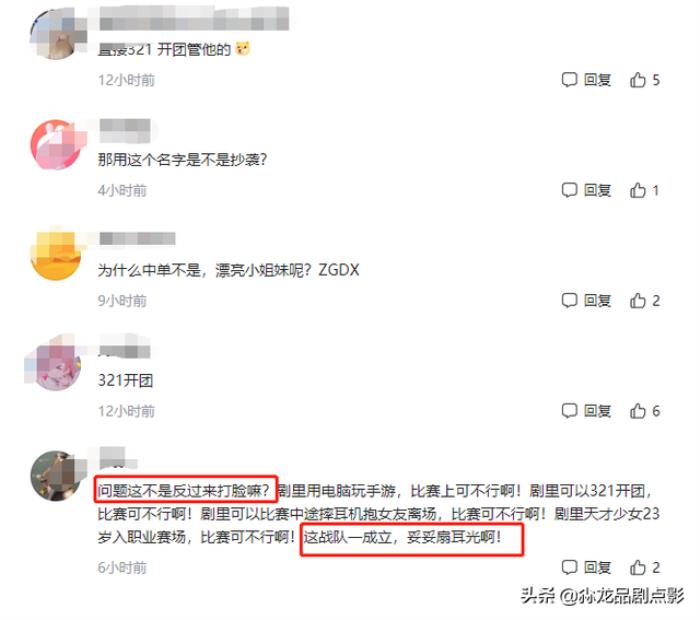Click the watermark '@孙龙品剧点影'
Screen dimensions: 700x620
621,596
